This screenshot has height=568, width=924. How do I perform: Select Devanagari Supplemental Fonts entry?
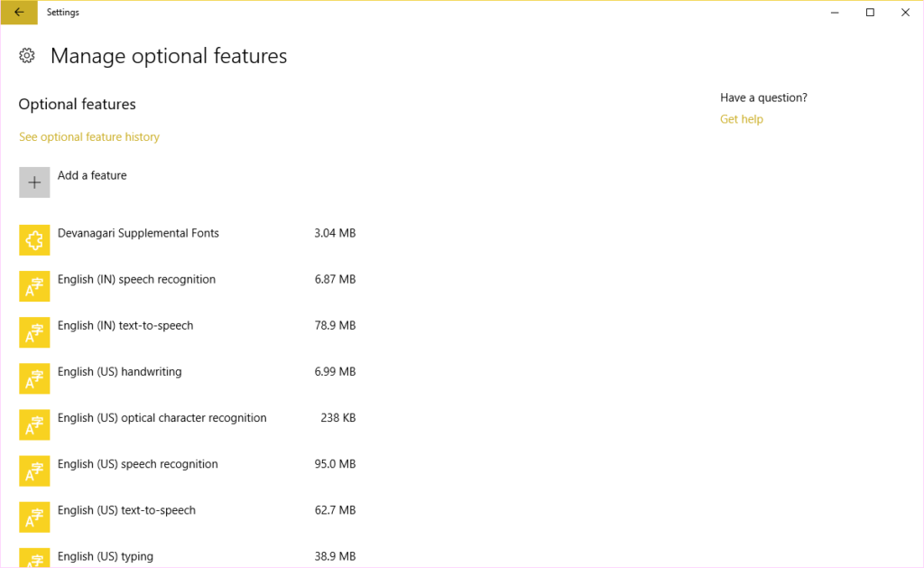tap(188, 240)
